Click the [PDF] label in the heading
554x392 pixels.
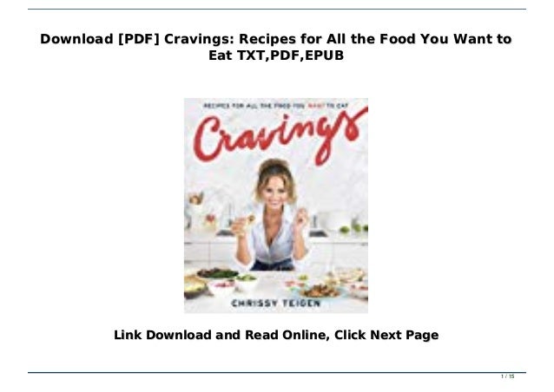pos(139,39)
